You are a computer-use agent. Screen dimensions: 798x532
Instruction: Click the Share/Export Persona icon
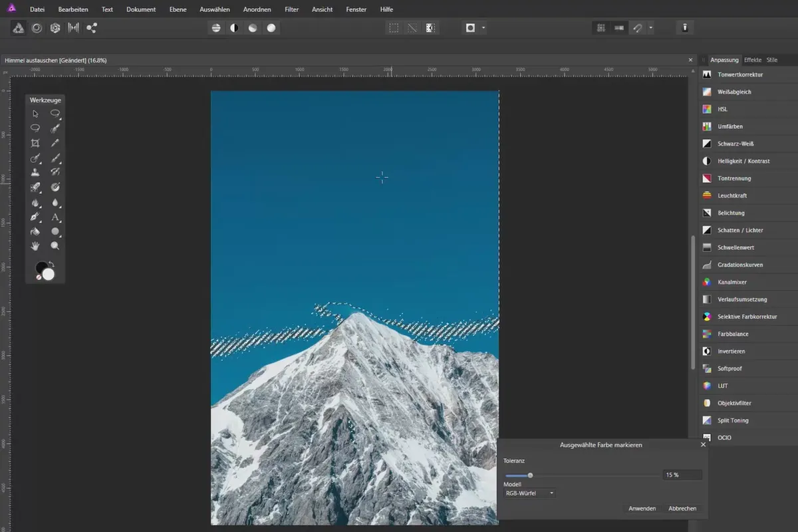pyautogui.click(x=92, y=28)
